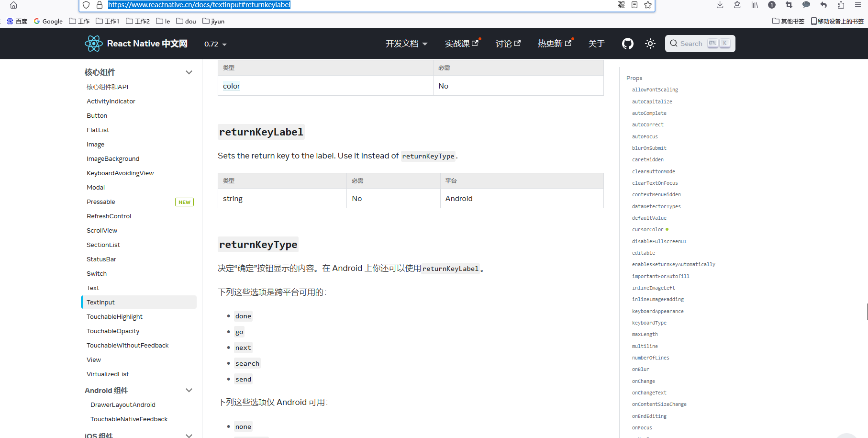Open the 讨论 menu item
The width and height of the screenshot is (868, 438).
point(506,43)
